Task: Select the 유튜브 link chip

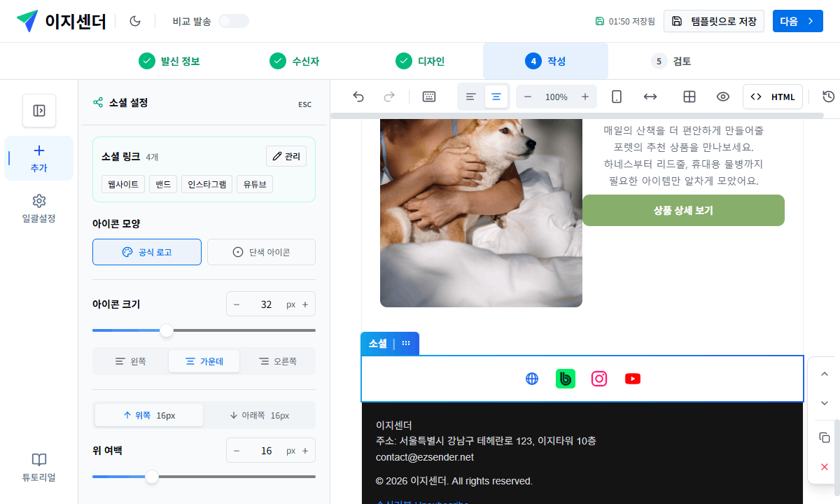Action: 255,185
